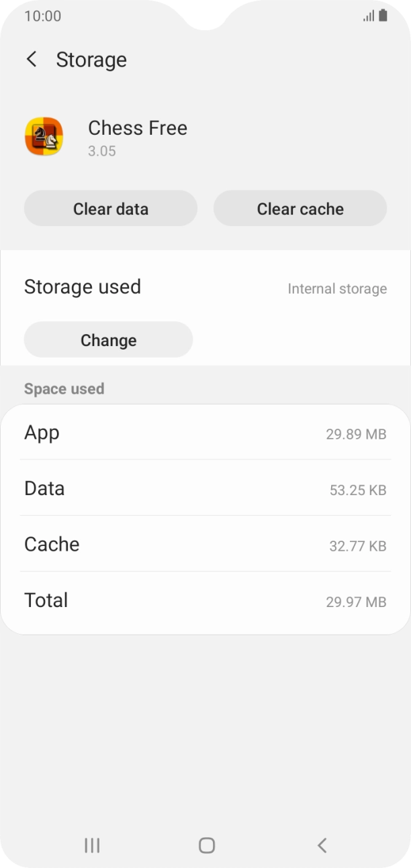Tap the back arrow beside Storage
Viewport: 411px width, 868px height.
point(32,59)
